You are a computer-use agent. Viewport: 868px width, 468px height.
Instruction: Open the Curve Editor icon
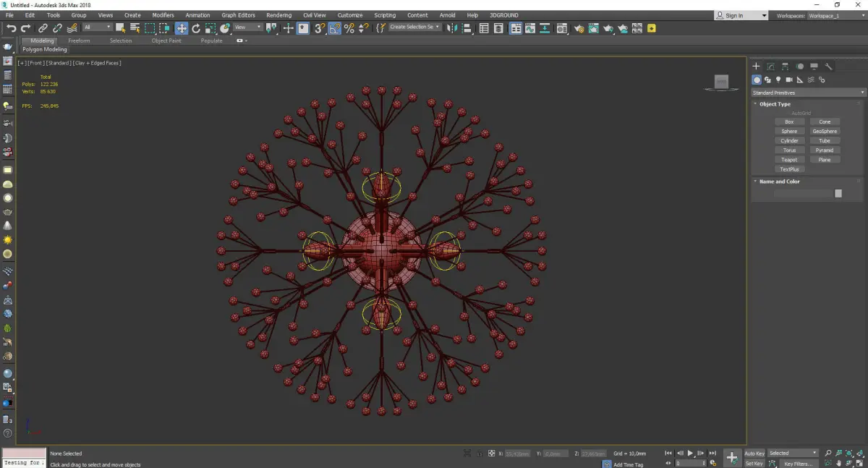pos(530,28)
